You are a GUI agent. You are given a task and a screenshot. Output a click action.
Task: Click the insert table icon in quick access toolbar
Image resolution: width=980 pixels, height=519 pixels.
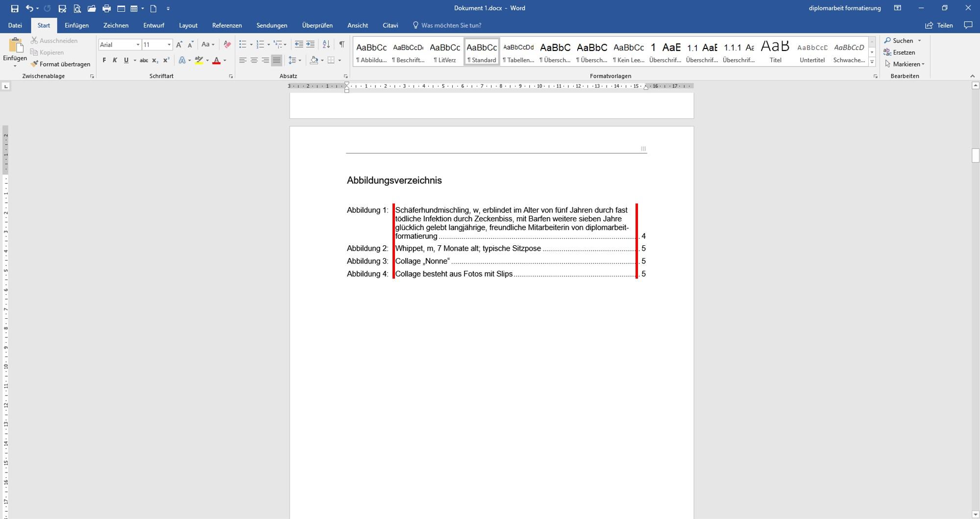pyautogui.click(x=134, y=8)
